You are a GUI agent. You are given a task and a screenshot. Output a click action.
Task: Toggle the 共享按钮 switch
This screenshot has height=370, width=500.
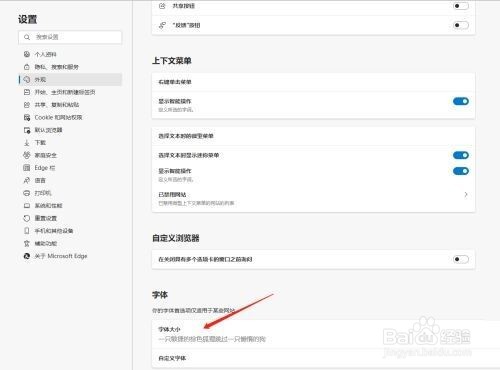(461, 6)
